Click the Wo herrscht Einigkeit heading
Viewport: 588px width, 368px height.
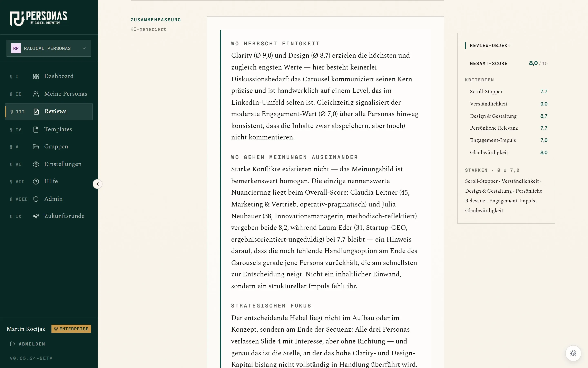[x=275, y=44]
